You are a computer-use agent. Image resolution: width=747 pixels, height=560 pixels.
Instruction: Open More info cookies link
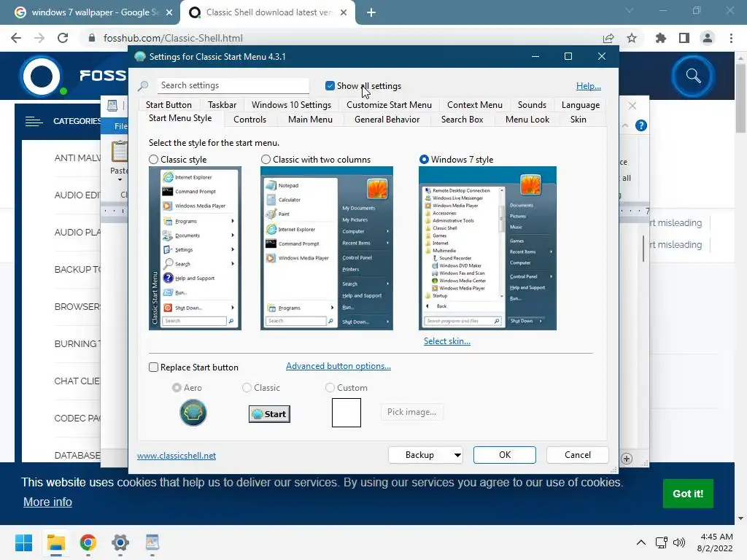47,502
